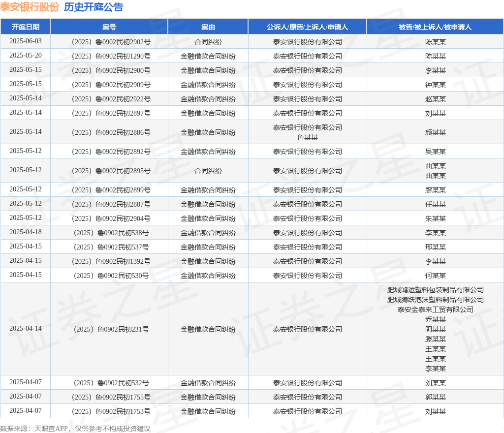Viewport: 504px width, 433px height.
Task: Click defendant 乔某某
Action: click(x=435, y=319)
